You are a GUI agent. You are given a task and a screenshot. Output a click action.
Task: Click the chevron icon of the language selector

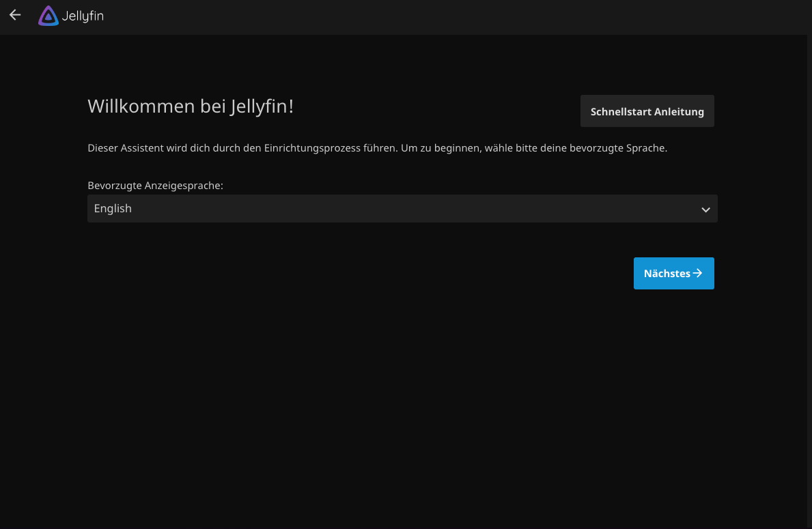(x=705, y=210)
